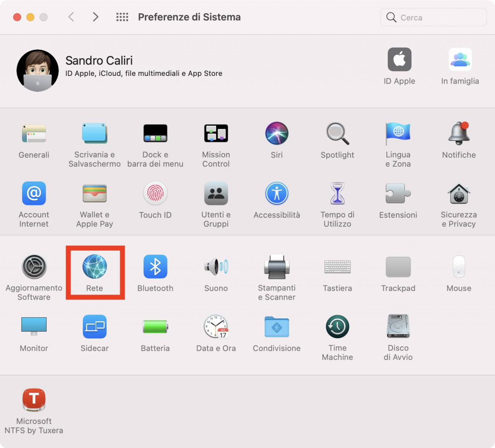Viewport: 495px width, 448px height.
Task: Open Lingua e Zona settings
Action: 398,133
